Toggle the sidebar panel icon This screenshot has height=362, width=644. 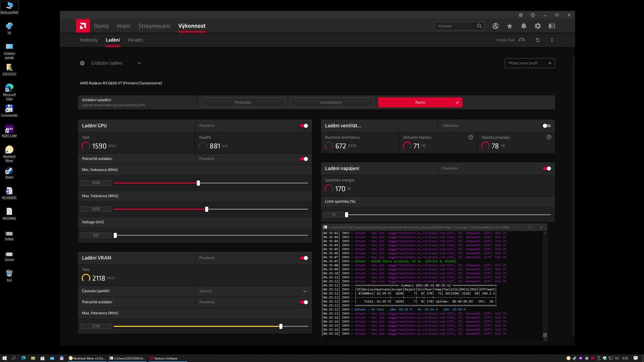pos(552,26)
